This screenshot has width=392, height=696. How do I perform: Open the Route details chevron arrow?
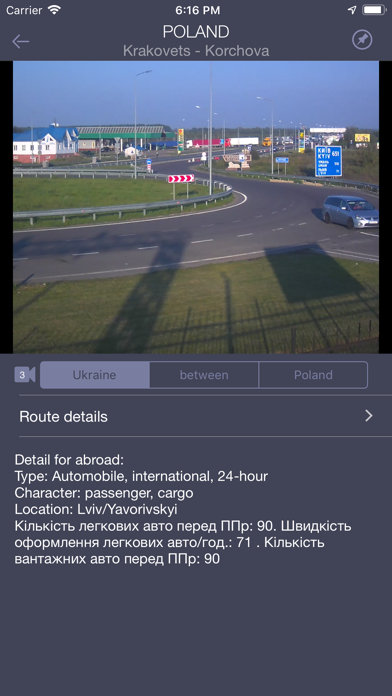click(x=368, y=416)
